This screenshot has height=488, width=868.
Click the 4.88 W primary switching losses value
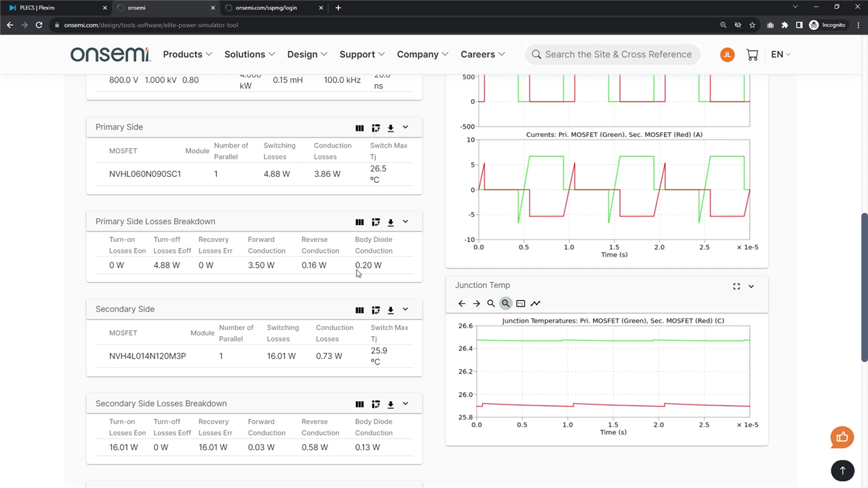277,174
